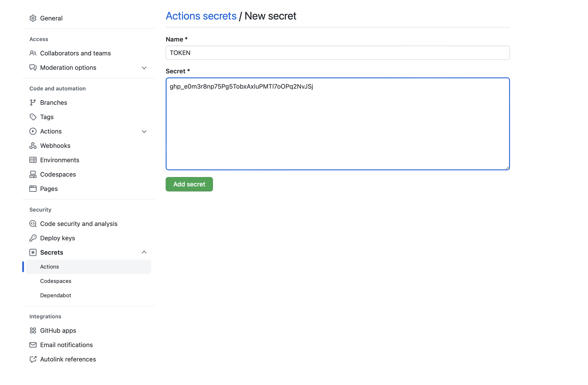Expand the Moderation options chevron
Image resolution: width=588 pixels, height=385 pixels.
click(x=144, y=68)
